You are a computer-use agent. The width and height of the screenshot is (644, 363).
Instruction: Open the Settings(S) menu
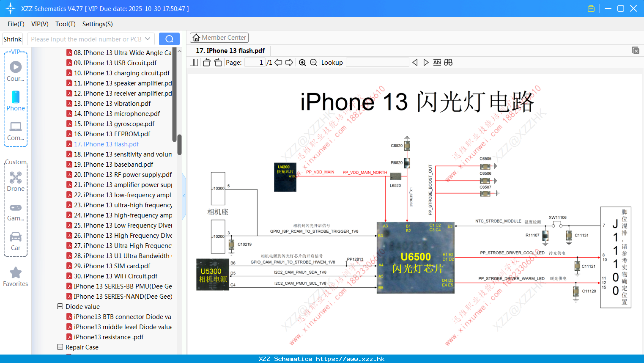(x=98, y=24)
